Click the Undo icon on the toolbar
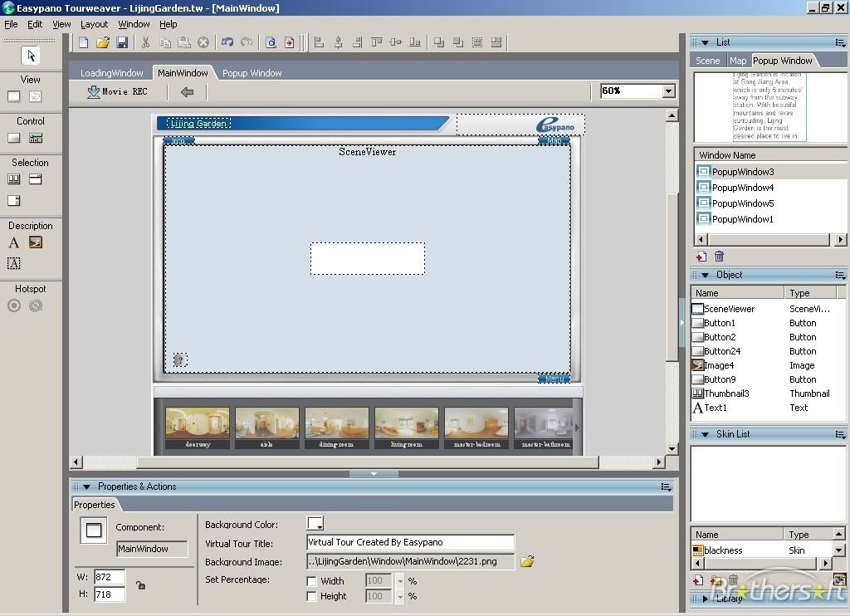850x616 pixels. click(x=227, y=42)
